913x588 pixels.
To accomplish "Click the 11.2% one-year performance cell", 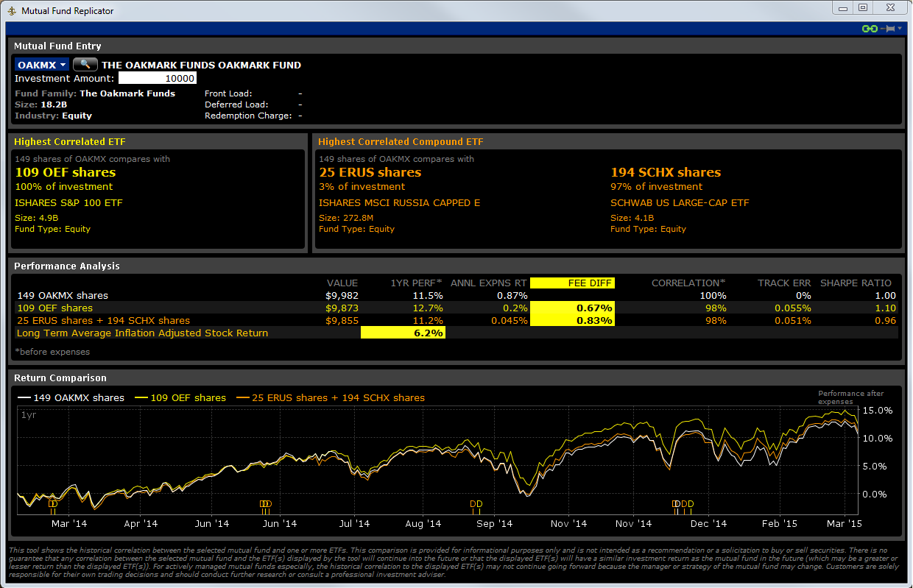I will 429,320.
